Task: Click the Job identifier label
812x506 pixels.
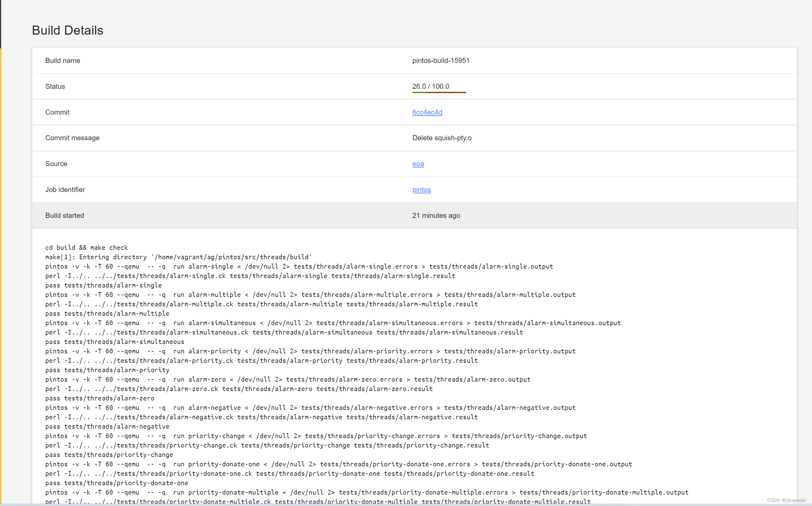Action: tap(65, 190)
